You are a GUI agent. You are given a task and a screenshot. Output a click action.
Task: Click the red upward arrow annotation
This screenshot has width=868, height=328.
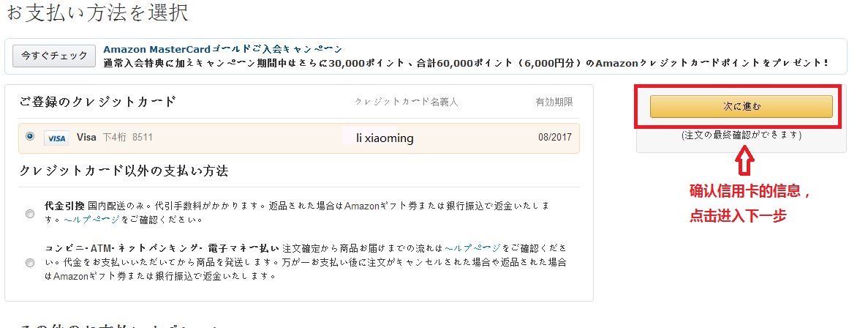pyautogui.click(x=745, y=160)
